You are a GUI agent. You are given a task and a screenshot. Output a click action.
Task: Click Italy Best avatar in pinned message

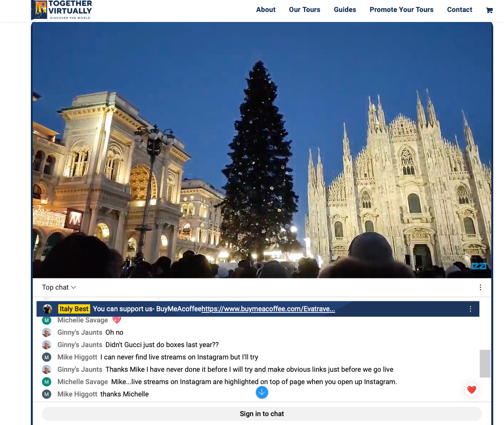[47, 309]
